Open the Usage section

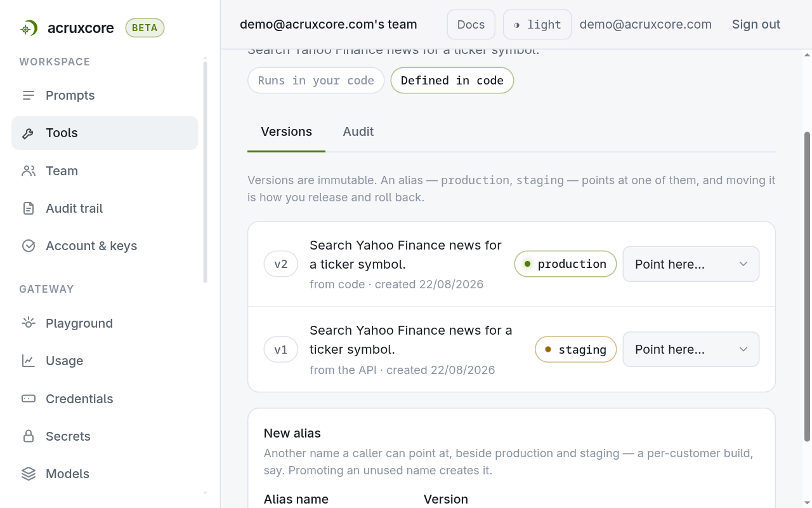pos(105,361)
